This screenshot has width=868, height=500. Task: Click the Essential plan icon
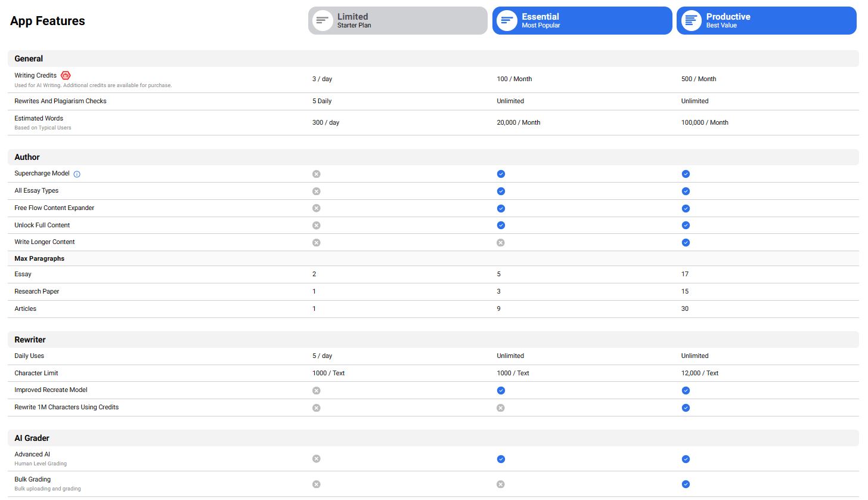click(507, 21)
